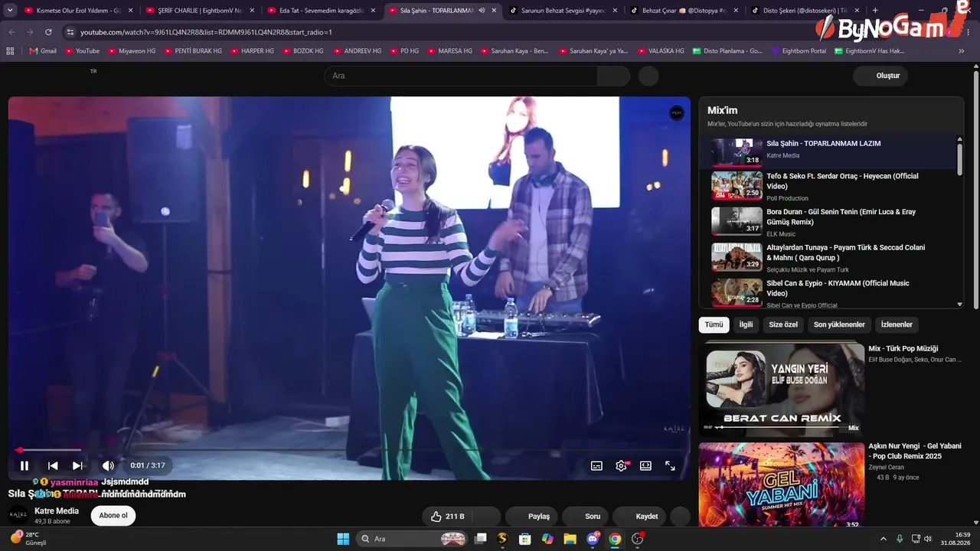Open the Gel Yabani Pop Club Remix thumbnail

pyautogui.click(x=782, y=484)
